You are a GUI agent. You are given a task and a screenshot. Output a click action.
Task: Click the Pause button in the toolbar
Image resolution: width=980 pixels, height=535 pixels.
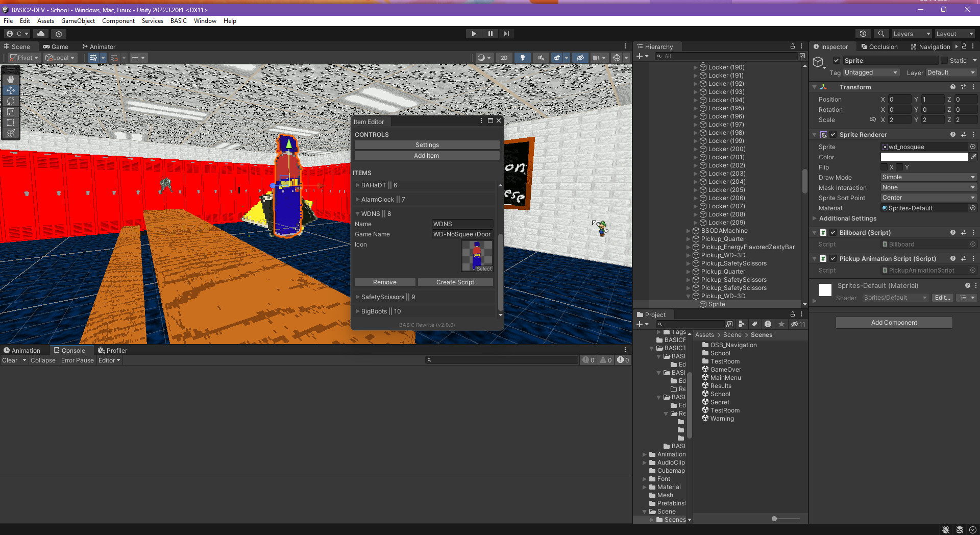click(490, 33)
